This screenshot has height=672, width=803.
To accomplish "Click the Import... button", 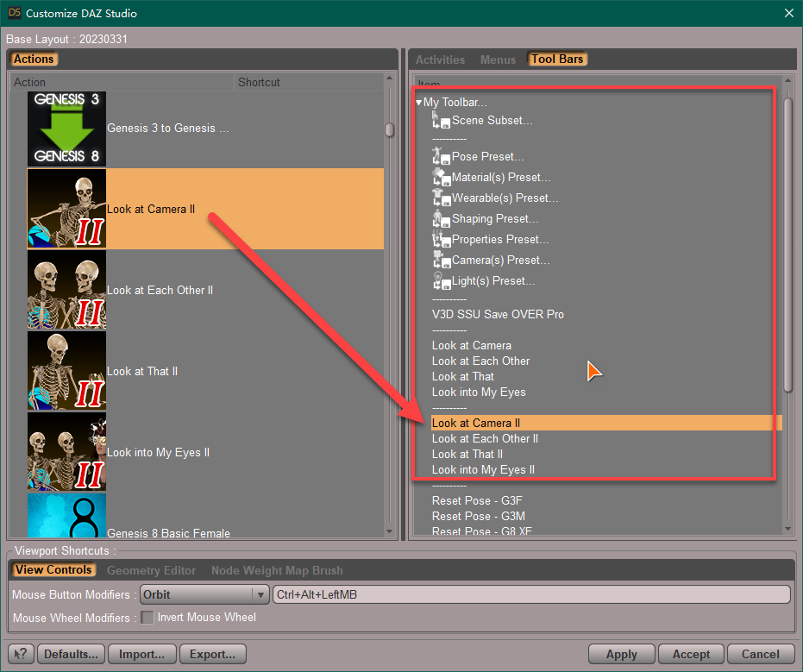I will pyautogui.click(x=141, y=654).
